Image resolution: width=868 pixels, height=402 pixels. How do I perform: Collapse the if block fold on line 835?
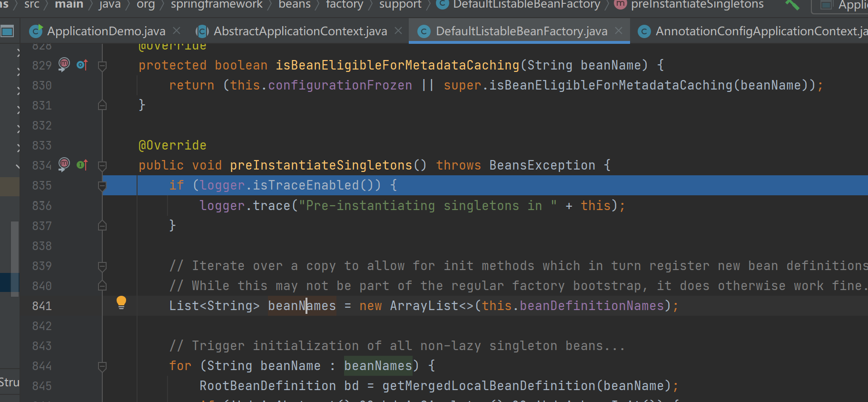click(102, 186)
